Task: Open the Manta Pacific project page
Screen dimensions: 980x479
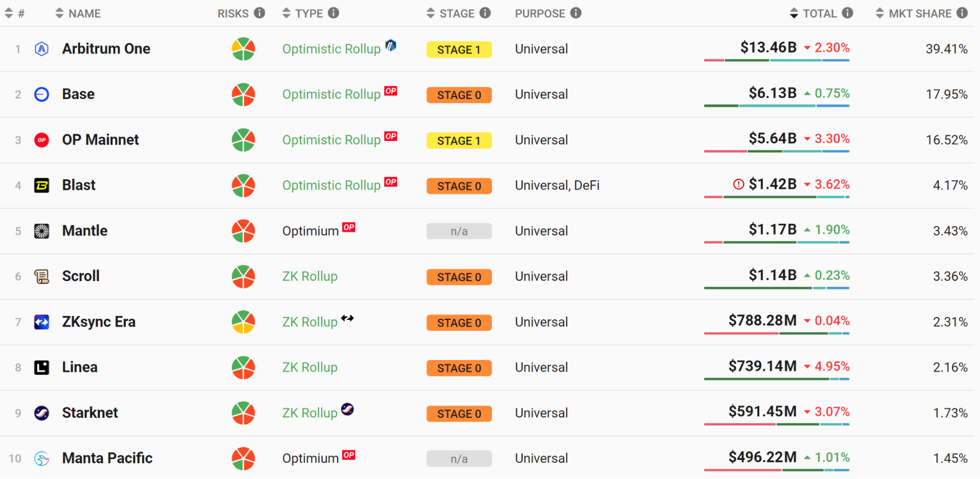Action: point(107,458)
